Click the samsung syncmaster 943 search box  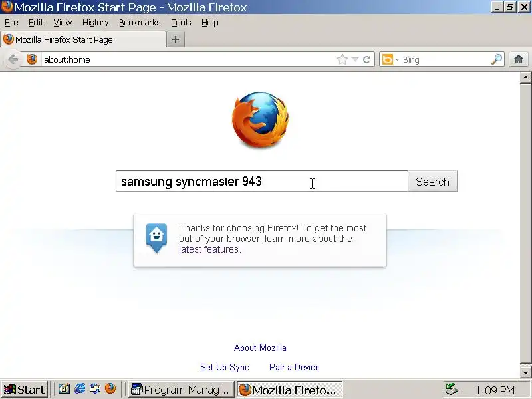click(261, 181)
